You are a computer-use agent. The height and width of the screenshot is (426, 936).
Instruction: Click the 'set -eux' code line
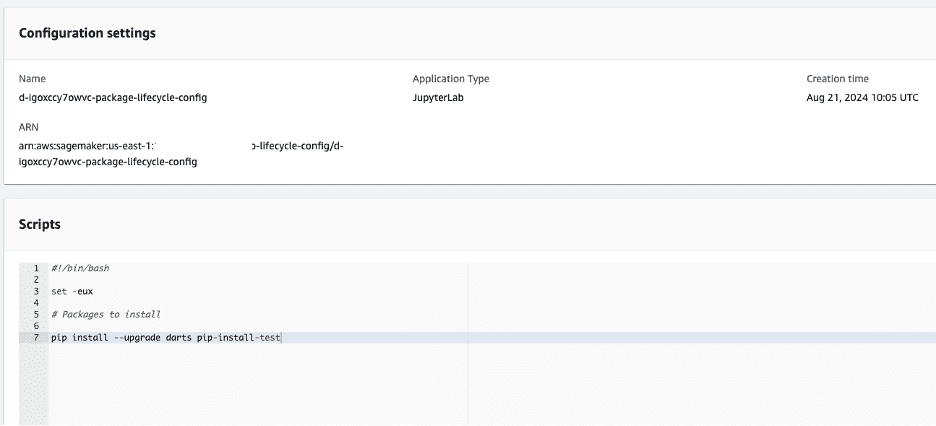(x=72, y=291)
